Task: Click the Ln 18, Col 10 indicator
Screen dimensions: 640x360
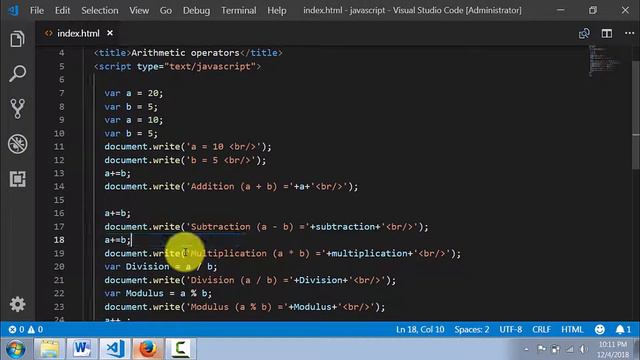Action: [x=420, y=329]
